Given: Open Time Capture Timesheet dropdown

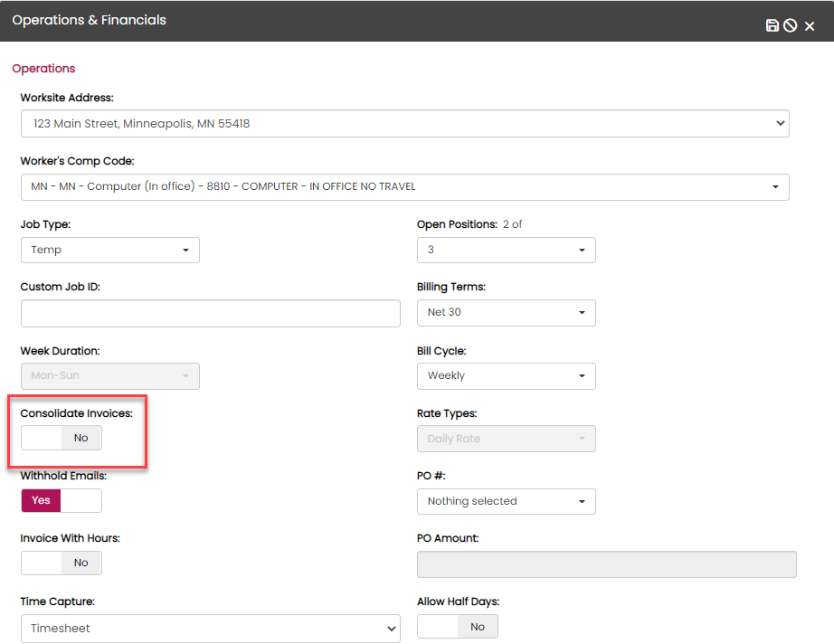Looking at the screenshot, I should tap(210, 628).
